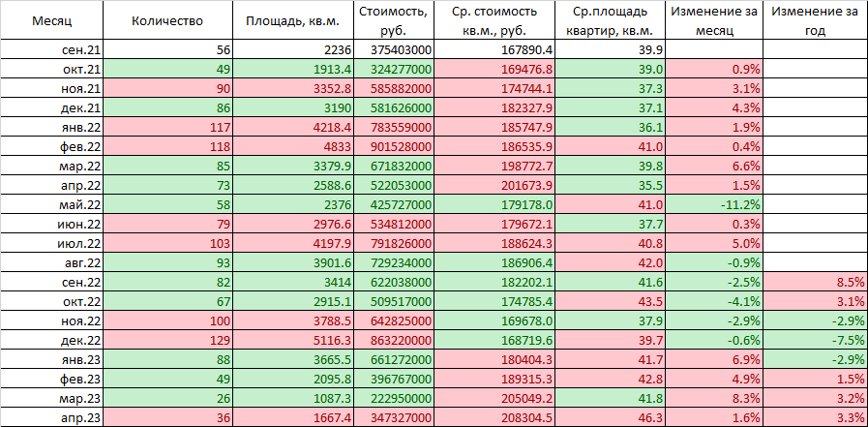
Task: Click the month cell 'авг.22'
Action: point(52,263)
